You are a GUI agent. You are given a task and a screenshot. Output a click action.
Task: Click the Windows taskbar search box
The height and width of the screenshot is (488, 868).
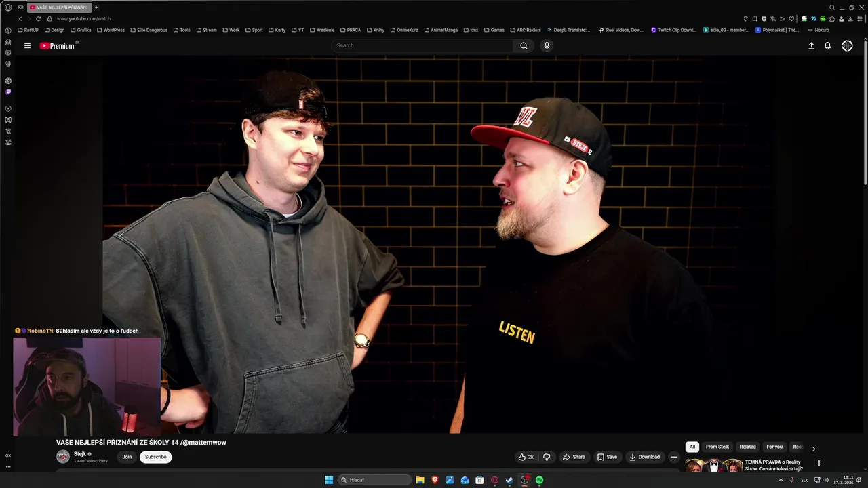[x=375, y=480]
